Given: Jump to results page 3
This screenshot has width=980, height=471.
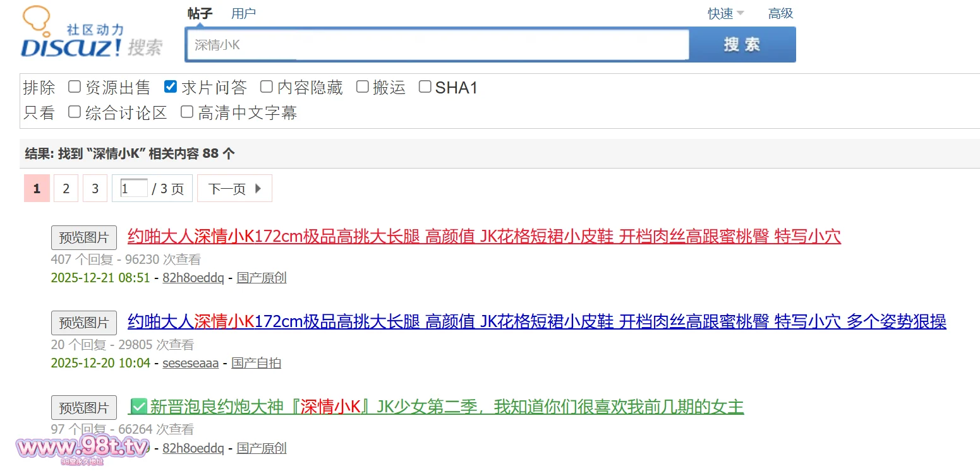Looking at the screenshot, I should click(95, 189).
